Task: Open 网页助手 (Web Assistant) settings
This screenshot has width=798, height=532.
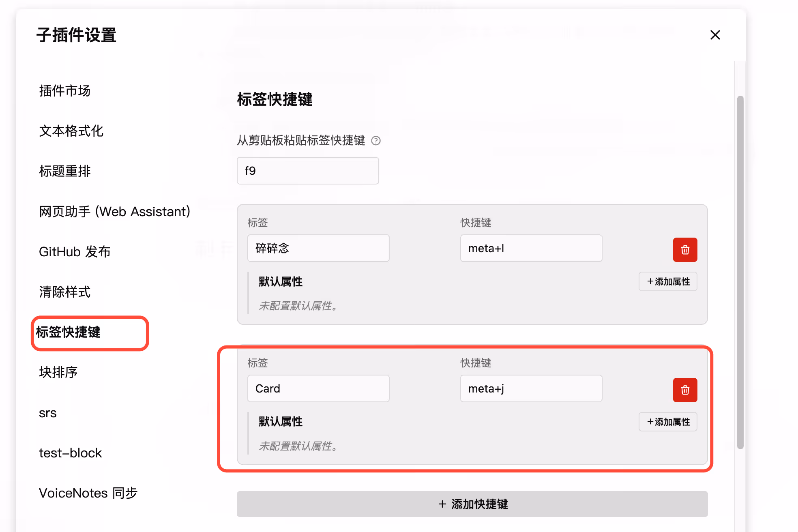Action: point(114,211)
